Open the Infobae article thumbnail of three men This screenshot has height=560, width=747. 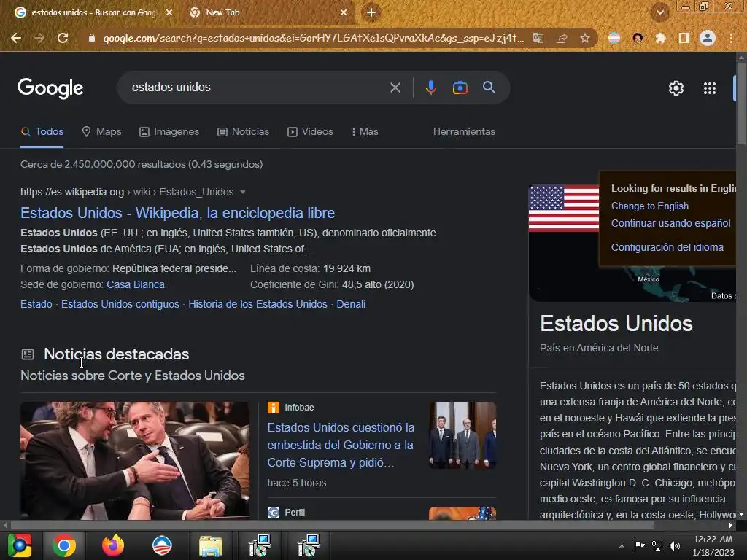[x=462, y=435]
